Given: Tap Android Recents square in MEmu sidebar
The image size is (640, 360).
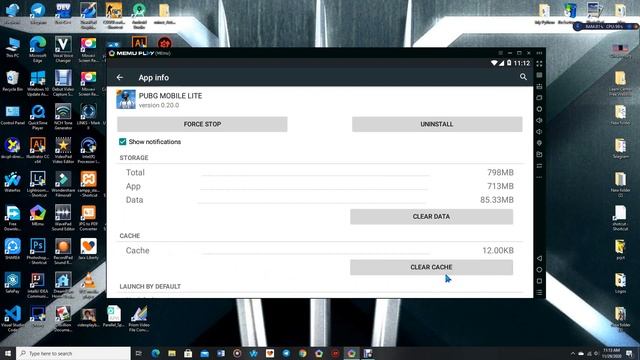Looking at the screenshot, I should 539,281.
